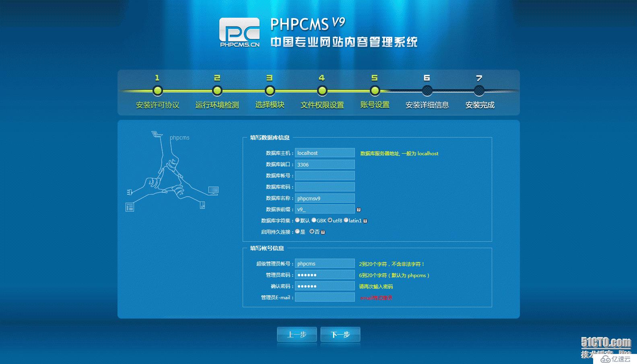Click the 中国专业网站内容管理系统 subtitle
The height and width of the screenshot is (364, 637).
pos(344,42)
